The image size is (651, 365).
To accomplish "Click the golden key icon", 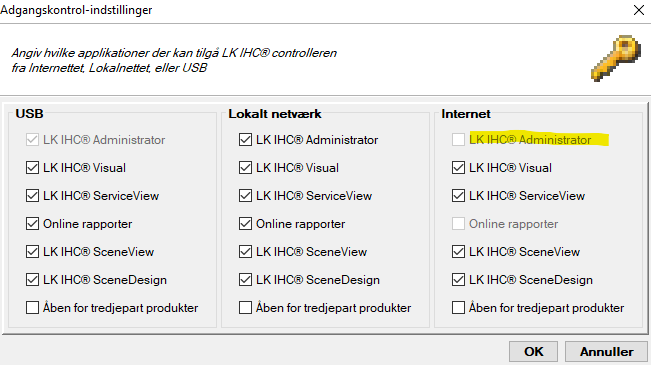I will (x=616, y=58).
